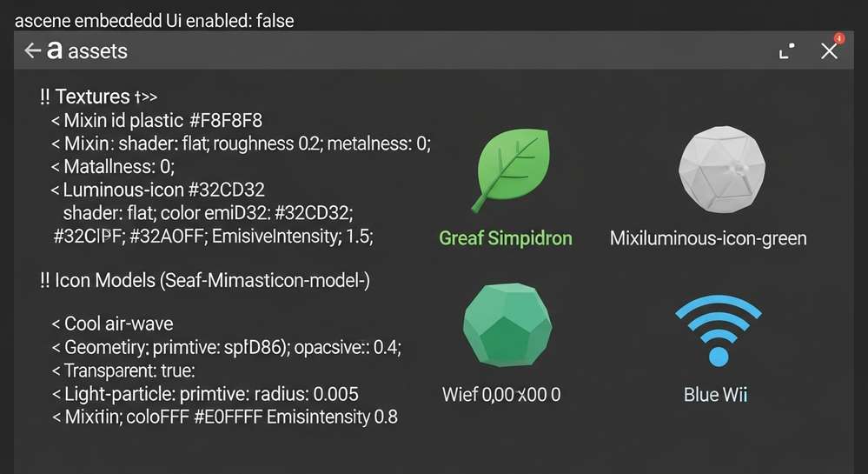This screenshot has height=474, width=868.
Task: Click the 'a' assets logo icon
Action: click(55, 51)
